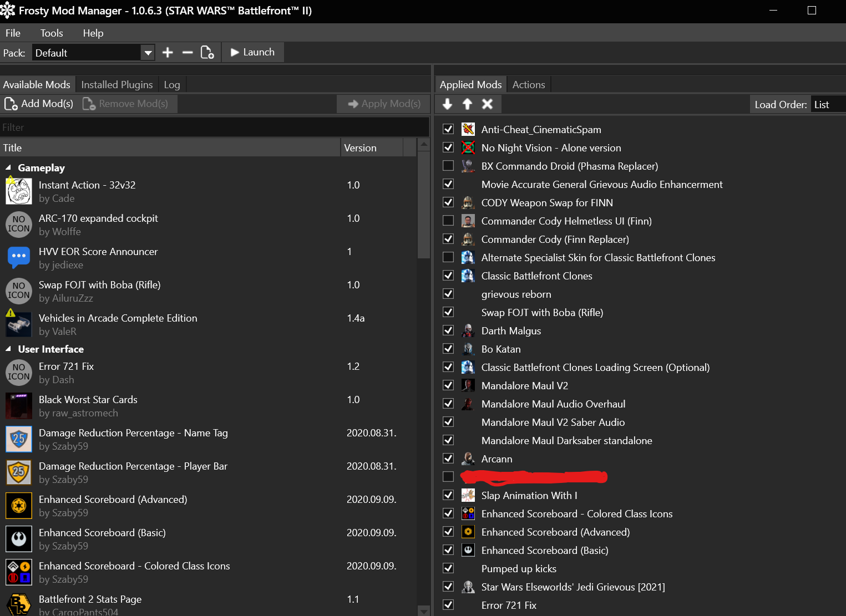The width and height of the screenshot is (846, 616).
Task: Open the Help menu
Action: click(x=93, y=33)
